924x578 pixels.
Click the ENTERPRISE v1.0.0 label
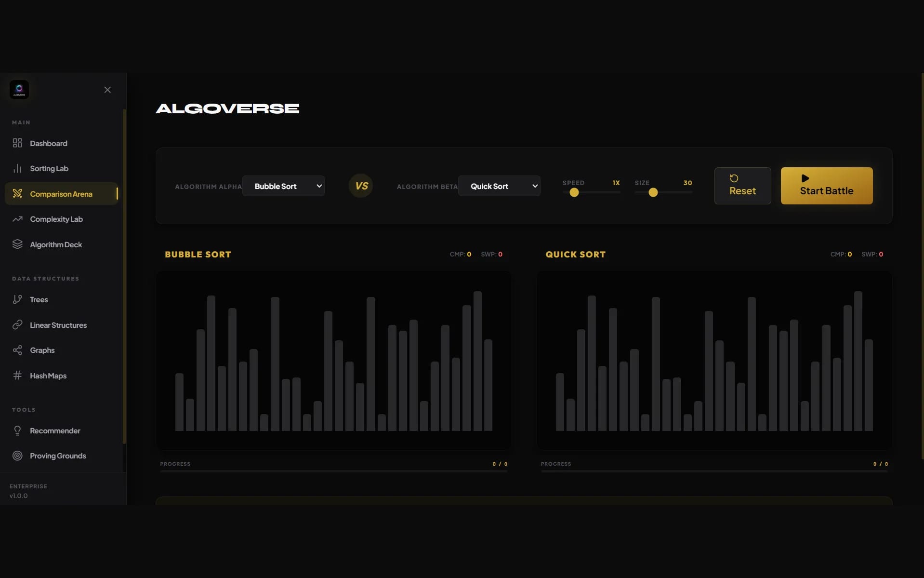pos(28,491)
